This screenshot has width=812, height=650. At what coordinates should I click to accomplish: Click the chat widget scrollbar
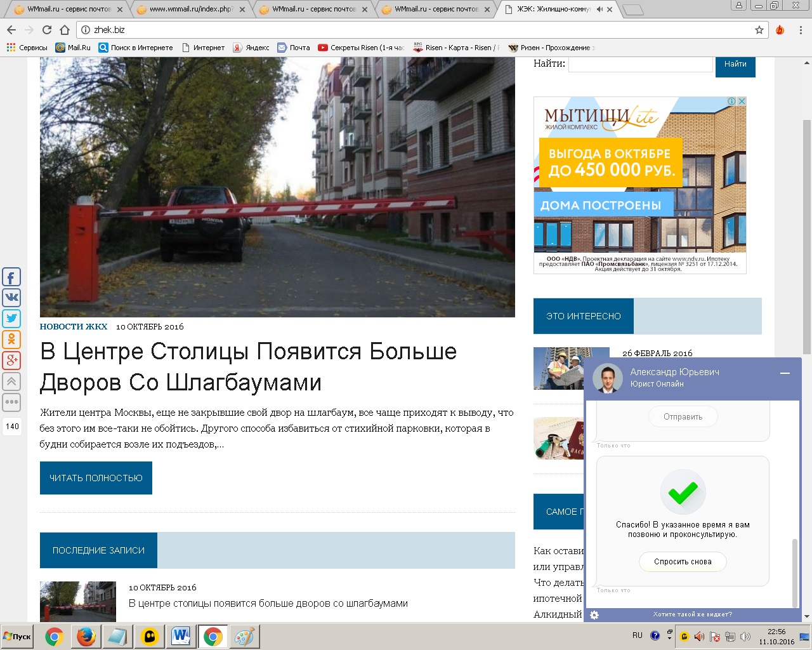pos(794,571)
